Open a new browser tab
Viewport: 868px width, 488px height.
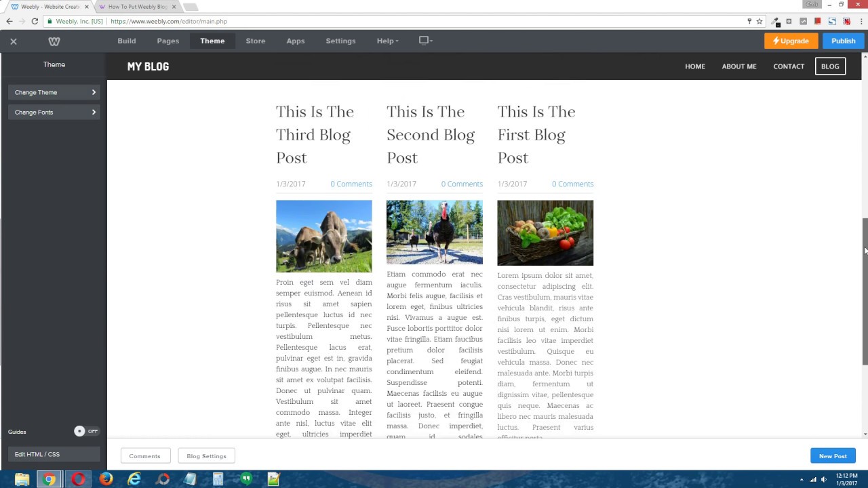click(x=191, y=7)
